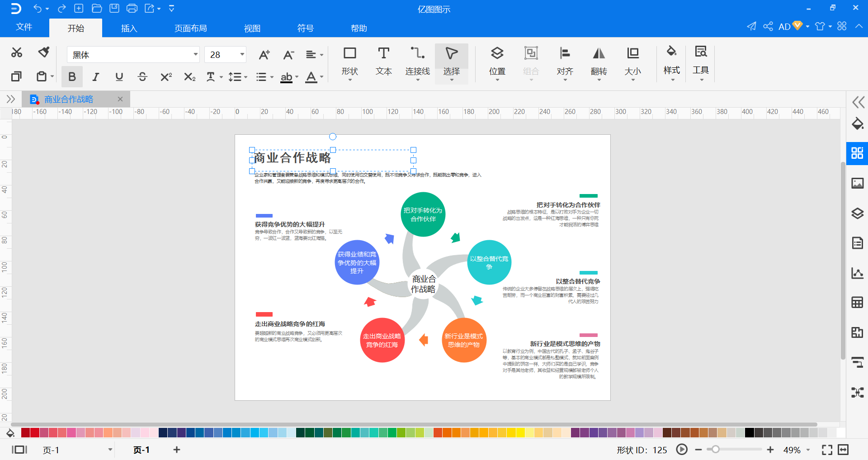This screenshot has height=460, width=868.
Task: Switch to the 视图 tab
Action: coord(252,28)
